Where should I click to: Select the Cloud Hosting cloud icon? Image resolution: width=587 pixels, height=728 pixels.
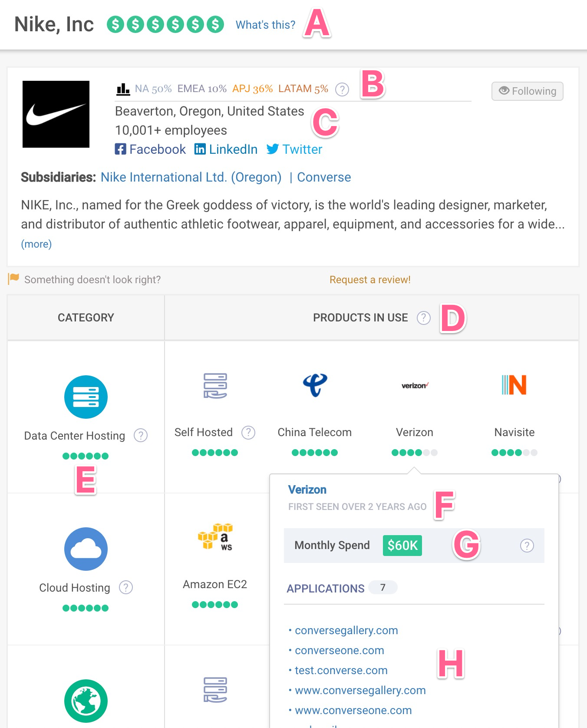(86, 549)
